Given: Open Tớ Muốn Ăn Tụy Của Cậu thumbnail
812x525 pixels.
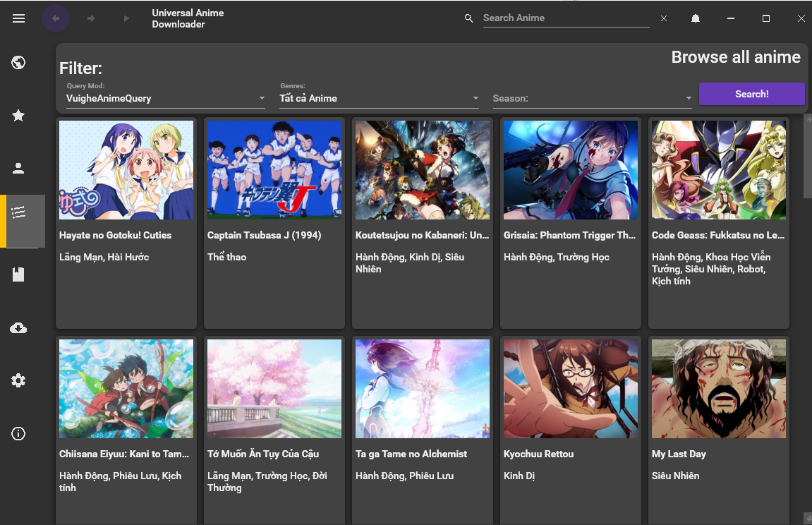Looking at the screenshot, I should tap(274, 389).
